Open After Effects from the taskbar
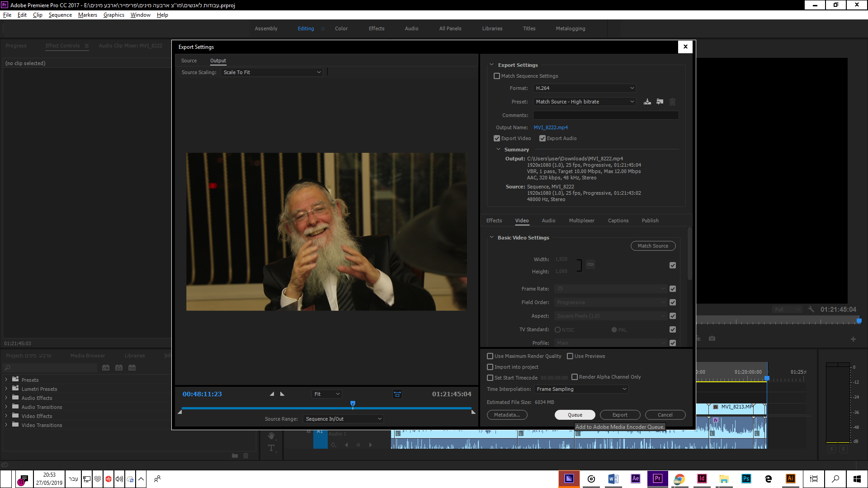This screenshot has height=488, width=868. [635, 479]
